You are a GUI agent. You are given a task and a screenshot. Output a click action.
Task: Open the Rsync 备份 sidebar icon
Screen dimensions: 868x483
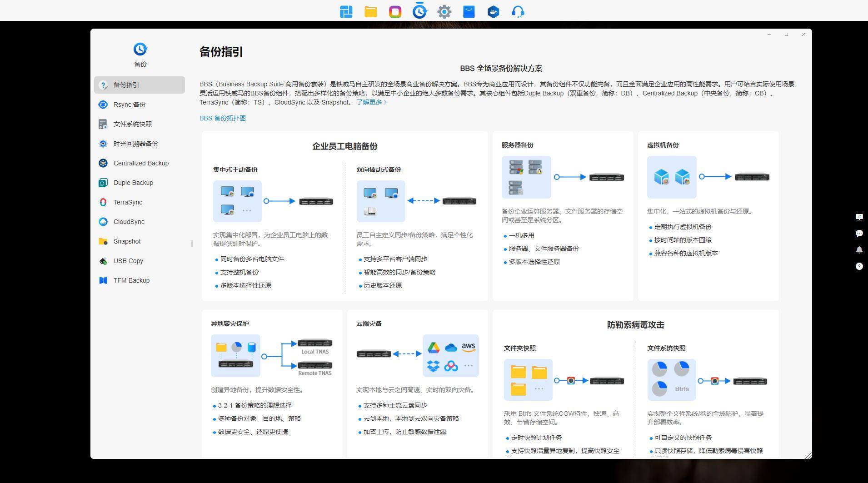click(103, 105)
